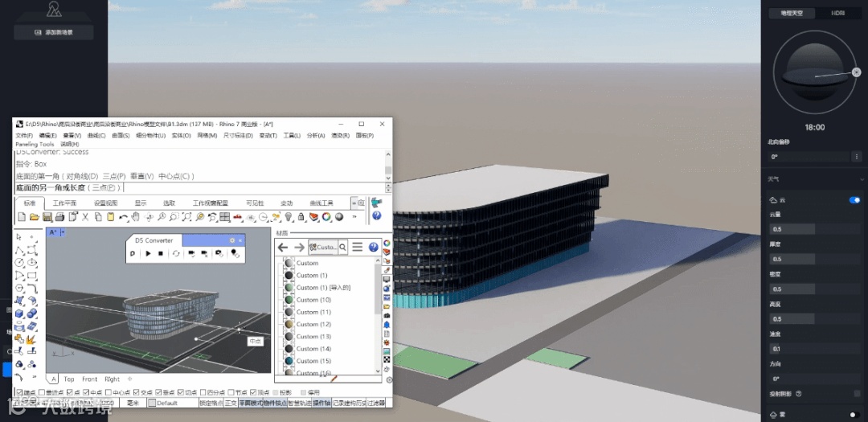This screenshot has width=868, height=422.
Task: Click Open folder icon in Rhino toolbar
Action: pos(35,217)
